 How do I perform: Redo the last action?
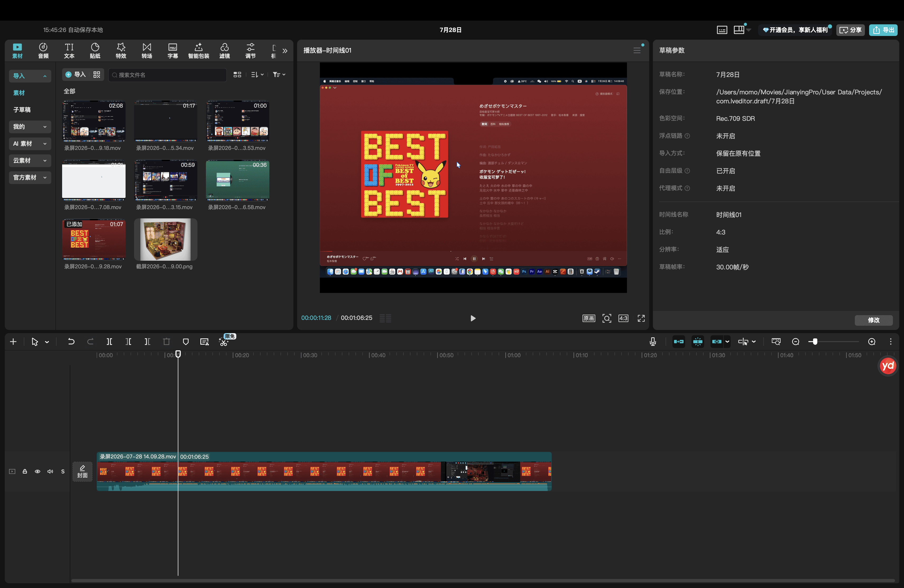(90, 342)
